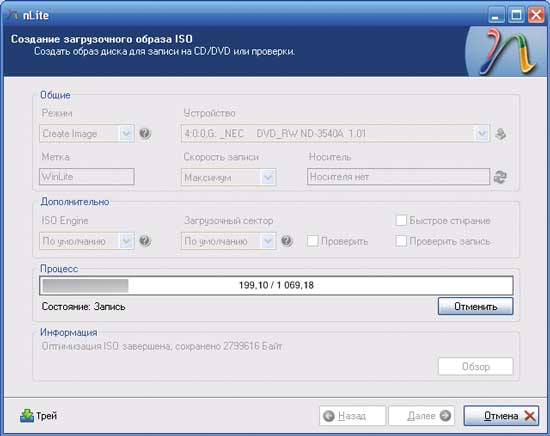This screenshot has width=550, height=436.
Task: Minimize to tray with Трей button
Action: (x=38, y=416)
